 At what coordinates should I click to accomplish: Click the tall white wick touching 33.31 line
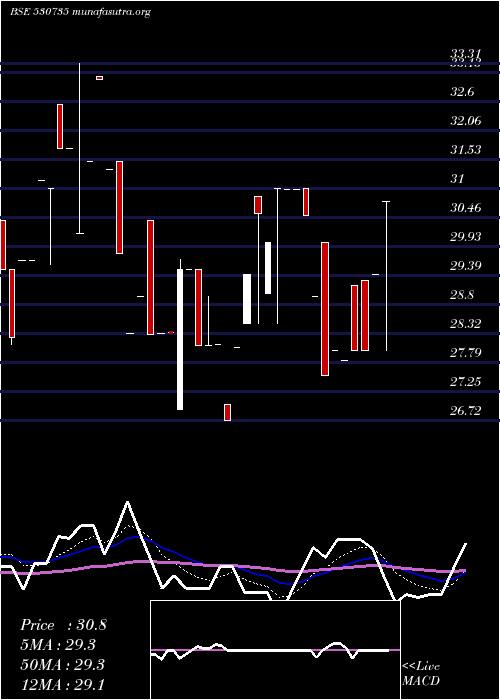point(80,148)
